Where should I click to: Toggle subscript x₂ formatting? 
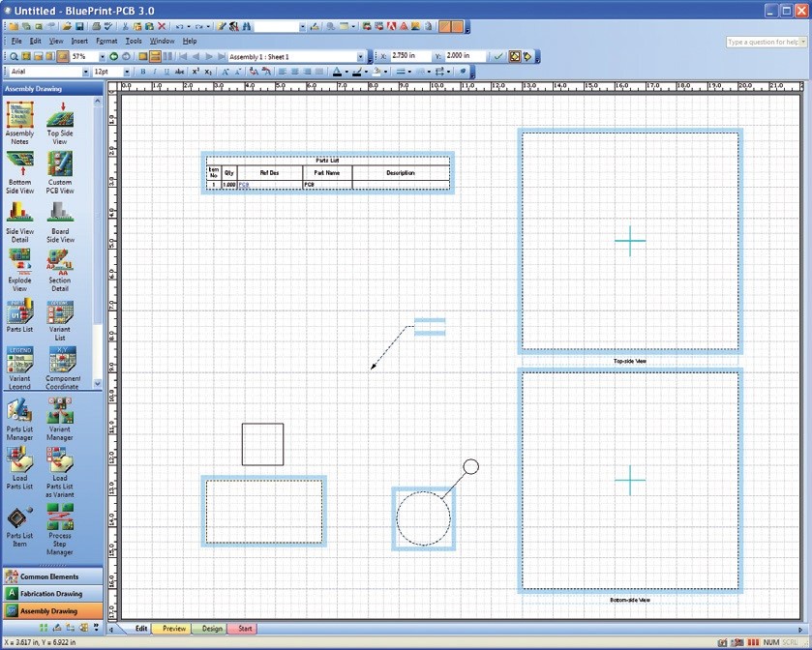coord(208,72)
